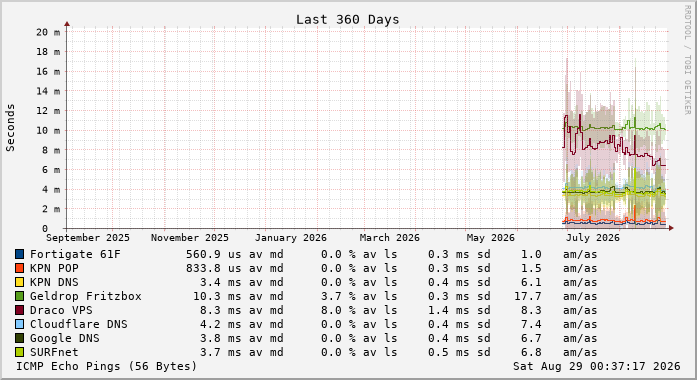Click the Draco VPS dark red swatch
The height and width of the screenshot is (380, 697).
(20, 310)
